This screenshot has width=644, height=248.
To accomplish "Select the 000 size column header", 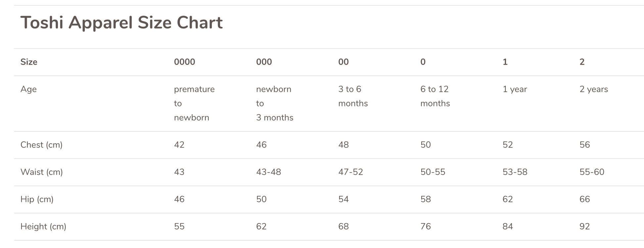I will pyautogui.click(x=264, y=62).
